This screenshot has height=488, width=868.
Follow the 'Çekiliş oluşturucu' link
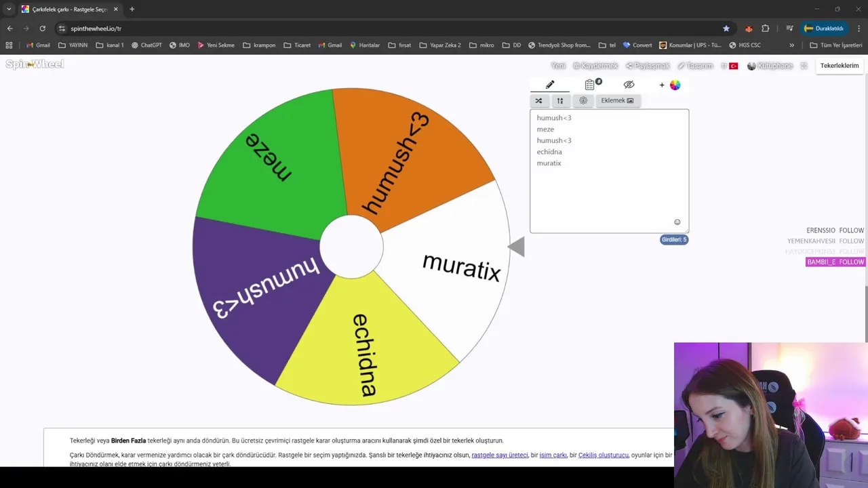coord(604,455)
